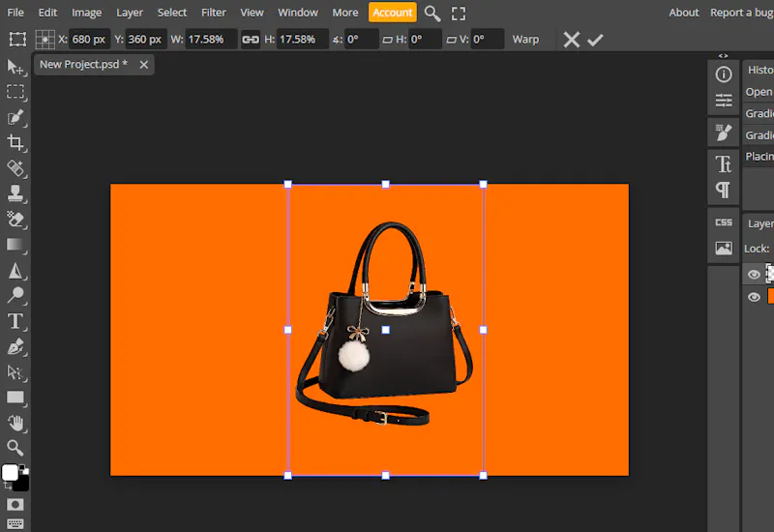This screenshot has width=774, height=532.
Task: Open the image preview panel icon
Action: [724, 248]
